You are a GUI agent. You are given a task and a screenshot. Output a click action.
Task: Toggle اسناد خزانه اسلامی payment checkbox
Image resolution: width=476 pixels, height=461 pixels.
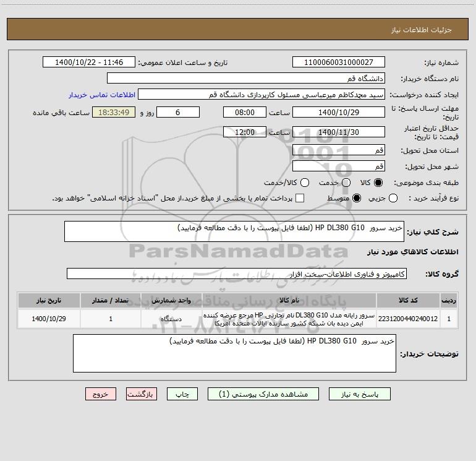[300, 198]
